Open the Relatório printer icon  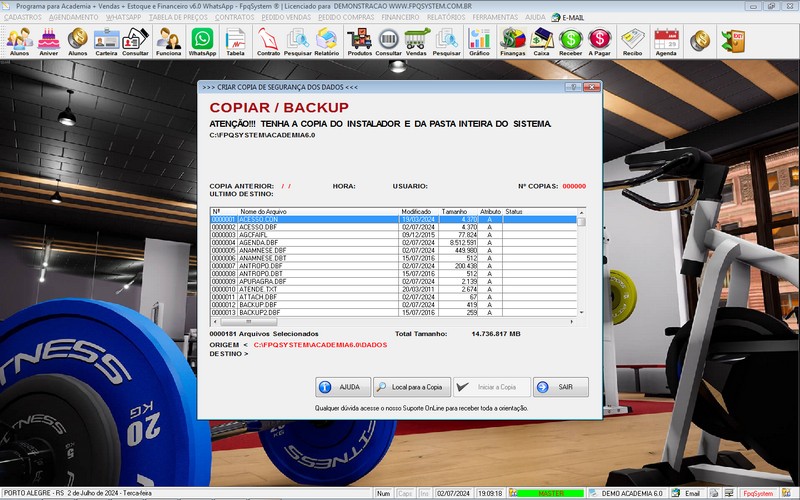pyautogui.click(x=327, y=41)
